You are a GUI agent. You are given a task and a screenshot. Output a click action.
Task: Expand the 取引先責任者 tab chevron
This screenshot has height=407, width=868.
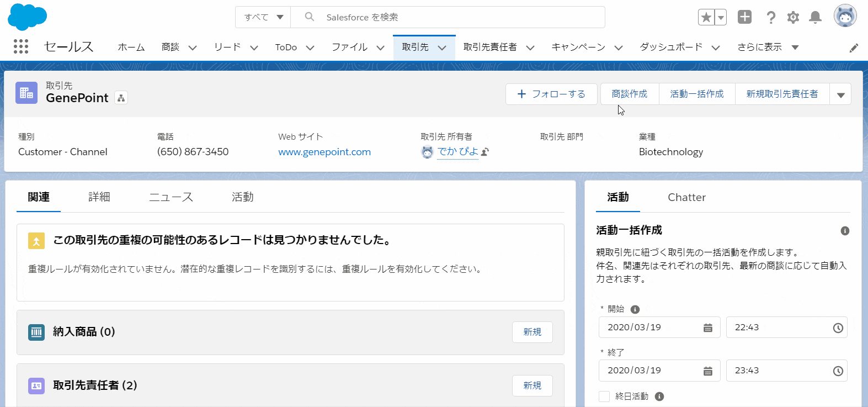(530, 47)
